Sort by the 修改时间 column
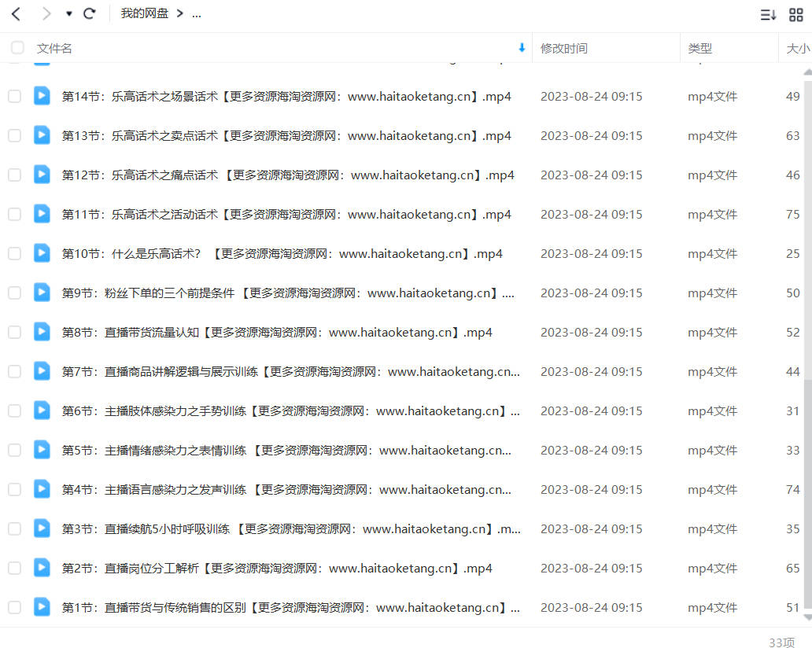This screenshot has height=648, width=812. coord(564,49)
